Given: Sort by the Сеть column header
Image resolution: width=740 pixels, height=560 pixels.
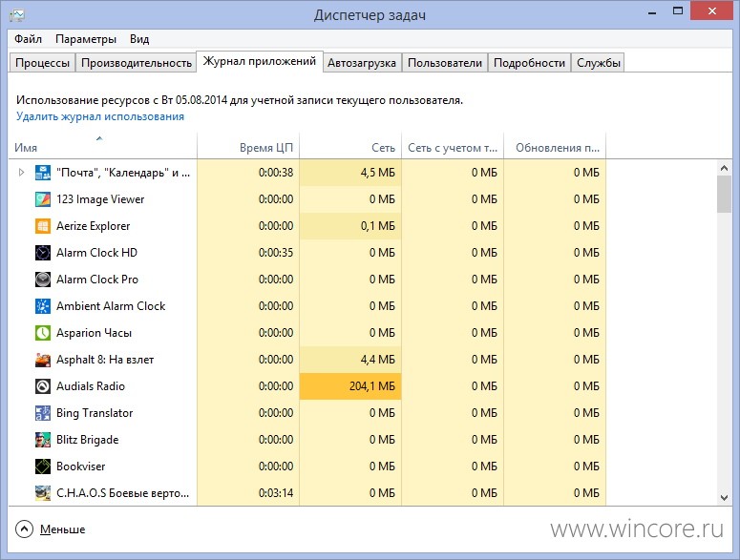Looking at the screenshot, I should pos(350,147).
